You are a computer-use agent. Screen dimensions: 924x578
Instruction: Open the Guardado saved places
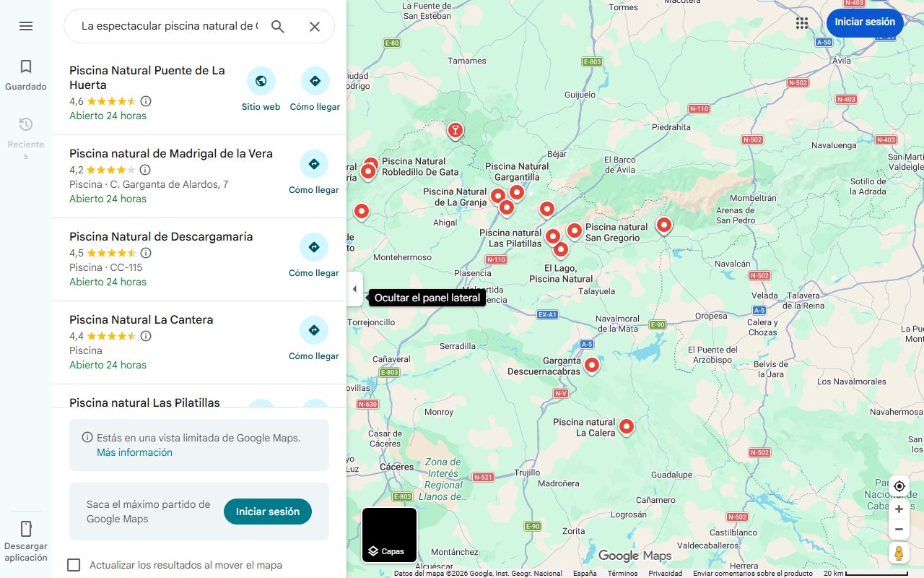click(x=26, y=76)
